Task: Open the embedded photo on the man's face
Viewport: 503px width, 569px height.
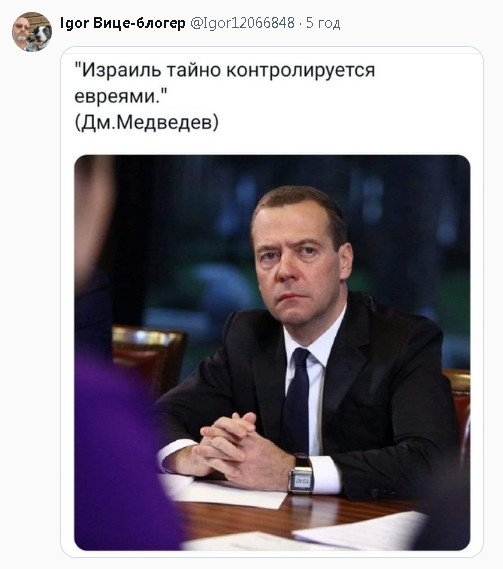Action: pyautogui.click(x=301, y=261)
